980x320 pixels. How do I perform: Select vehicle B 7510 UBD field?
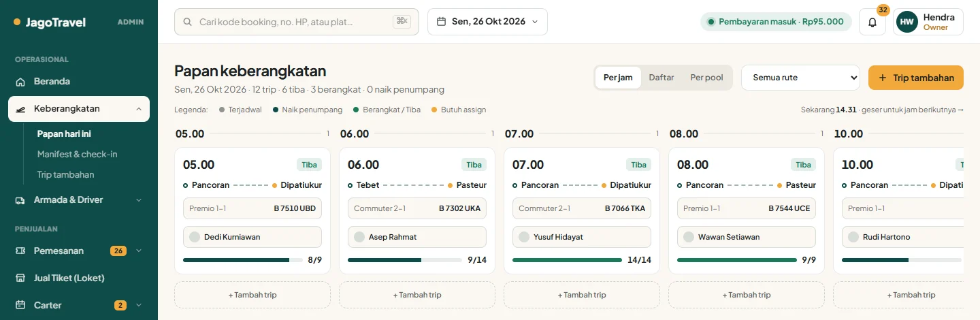click(252, 208)
